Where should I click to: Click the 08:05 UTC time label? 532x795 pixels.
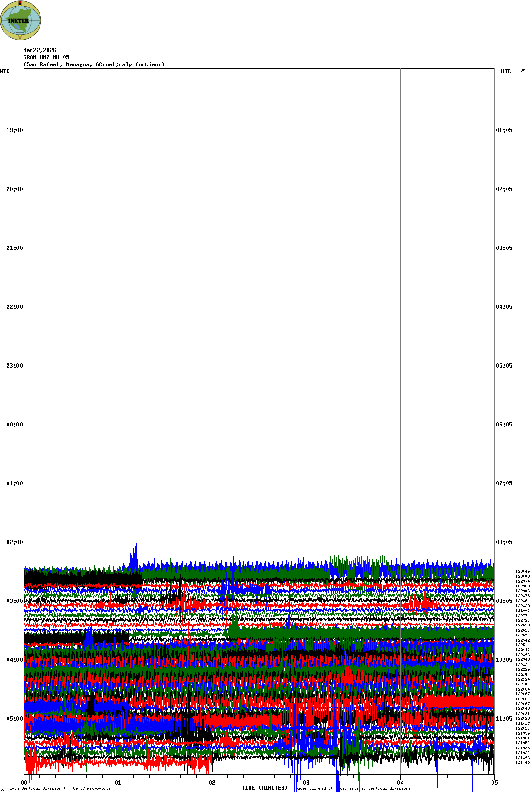pos(504,542)
